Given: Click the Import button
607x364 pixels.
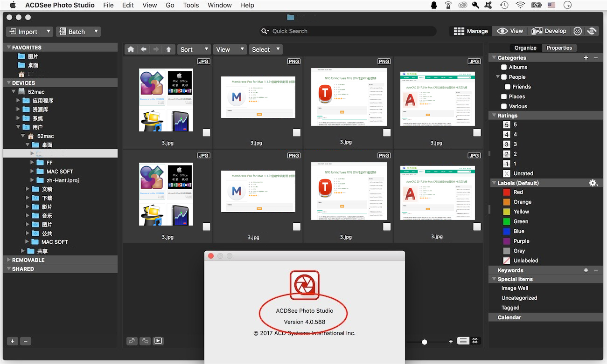Looking at the screenshot, I should (29, 32).
